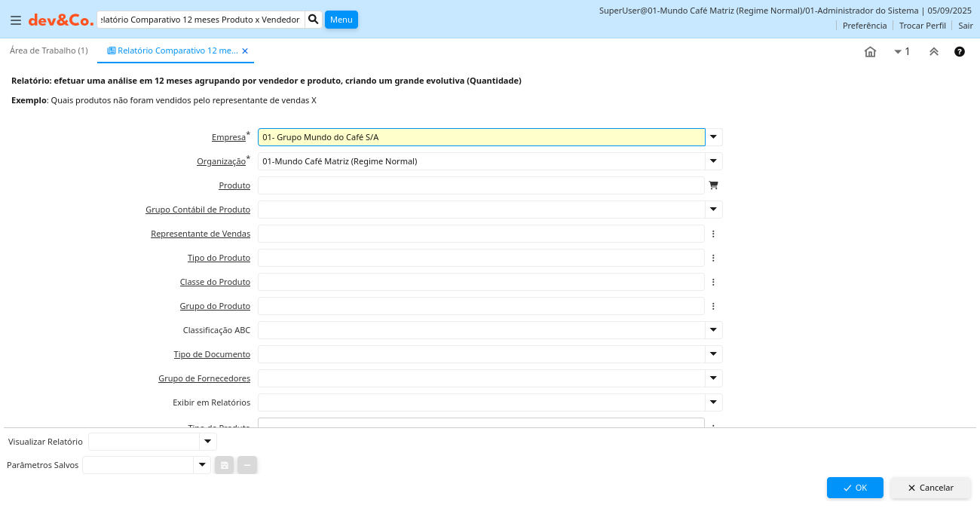Viewport: 980px width, 508px height.
Task: Click the help question mark icon
Action: coord(959,52)
